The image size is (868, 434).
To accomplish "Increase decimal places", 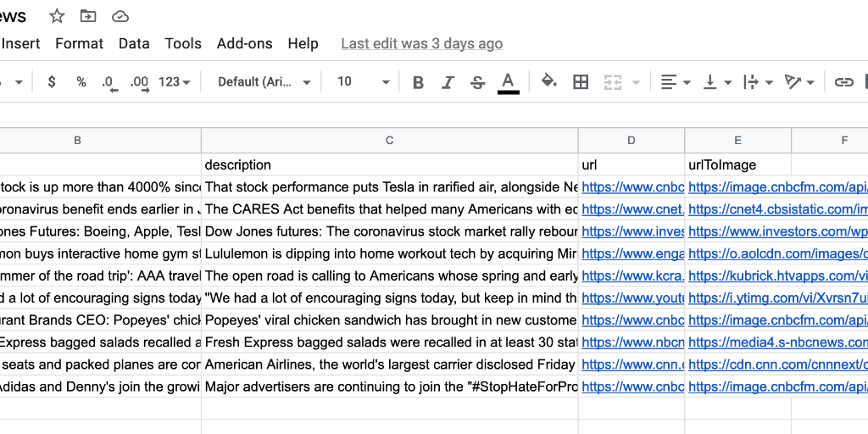I will (x=139, y=82).
